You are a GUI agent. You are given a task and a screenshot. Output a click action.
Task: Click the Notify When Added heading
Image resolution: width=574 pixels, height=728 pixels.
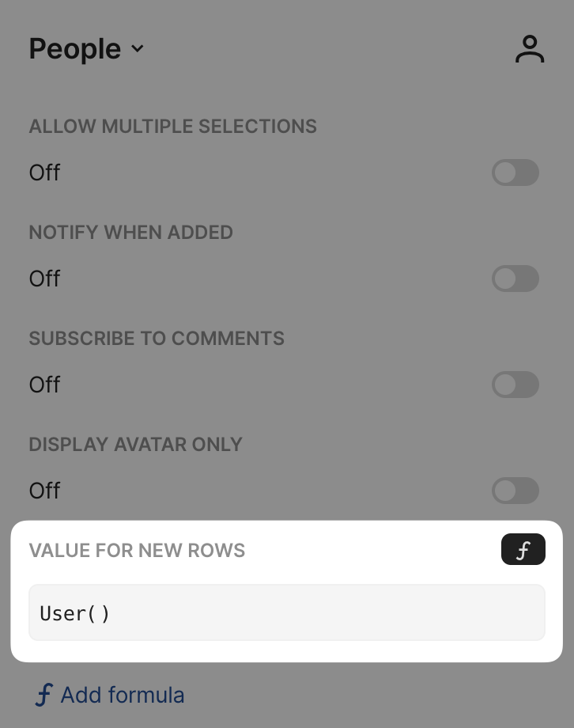coord(131,232)
